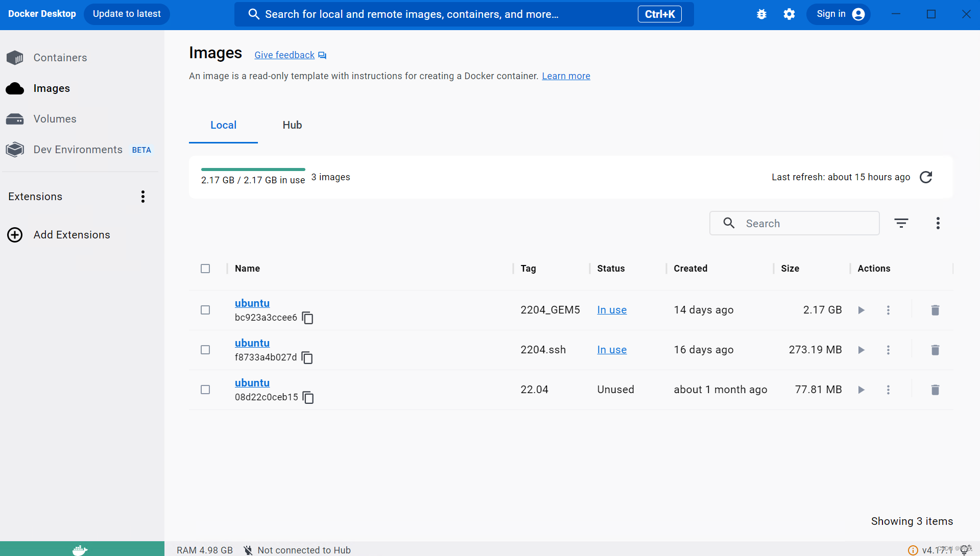
Task: Click the account avatar icon
Action: tap(858, 14)
